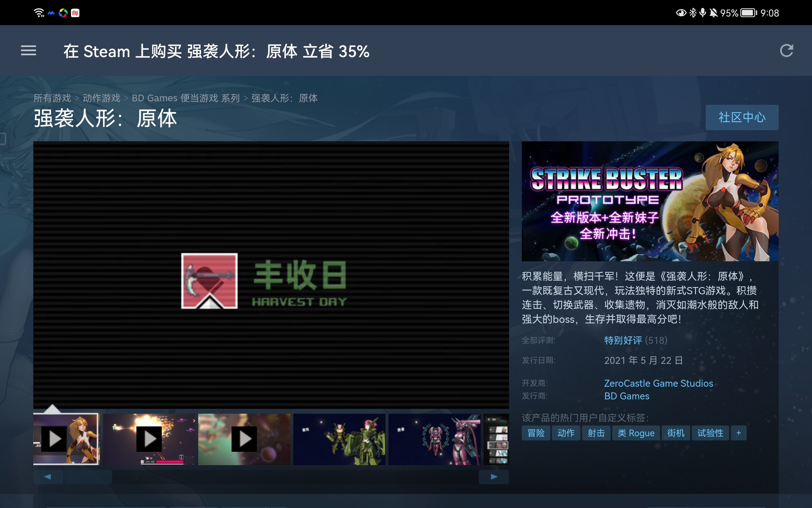Viewport: 812px width, 508px height.
Task: Select the pink mecha screenshot thumbnail
Action: click(434, 439)
